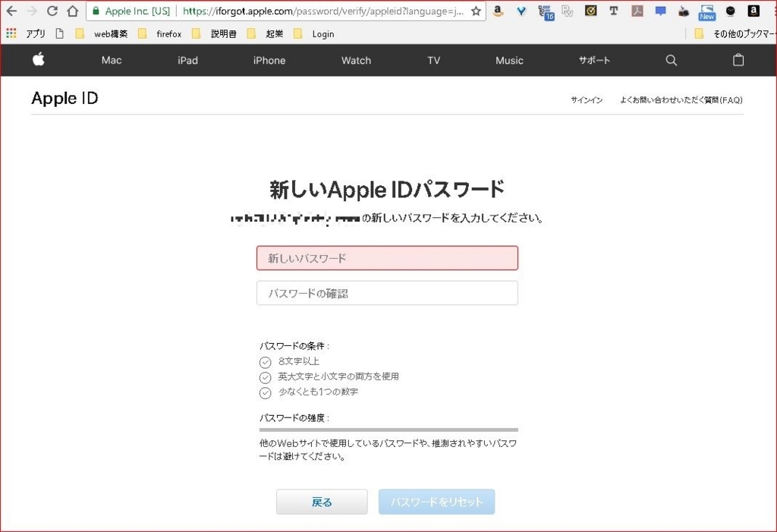Focus the 新しいパスワード input field

tap(387, 258)
